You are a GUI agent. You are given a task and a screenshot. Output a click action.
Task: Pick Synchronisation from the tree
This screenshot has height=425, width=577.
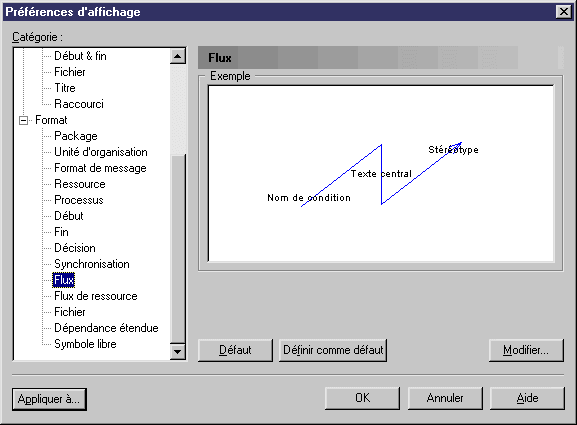92,264
